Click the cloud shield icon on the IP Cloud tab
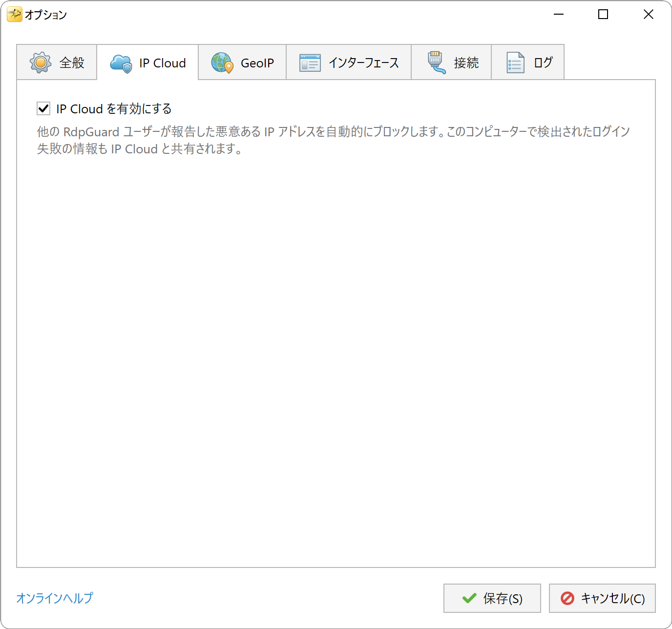Viewport: 672px width, 629px height. (x=121, y=63)
